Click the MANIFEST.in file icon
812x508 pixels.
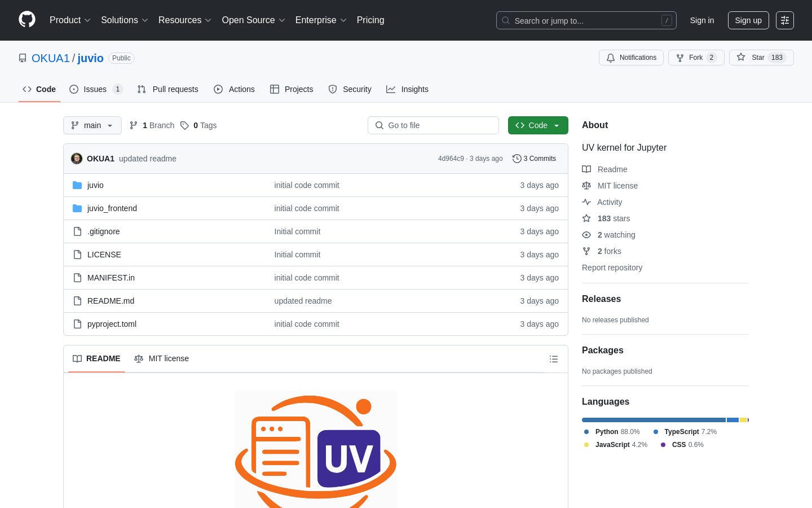77,278
